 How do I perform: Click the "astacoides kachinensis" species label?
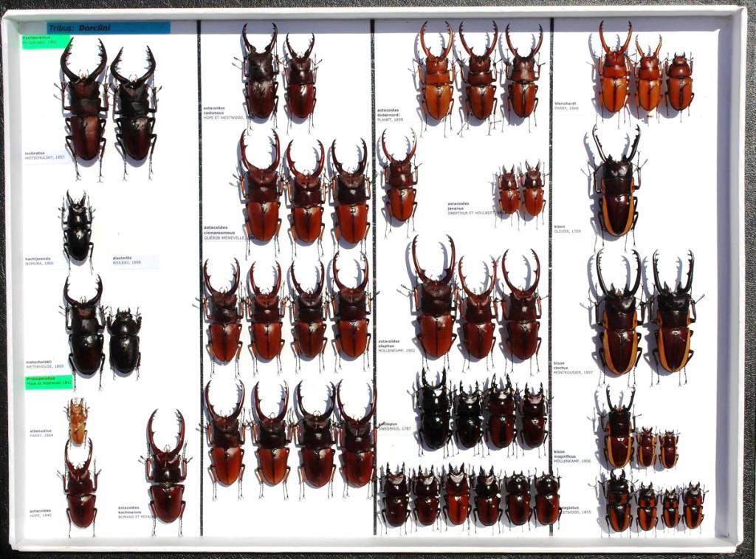point(136,512)
